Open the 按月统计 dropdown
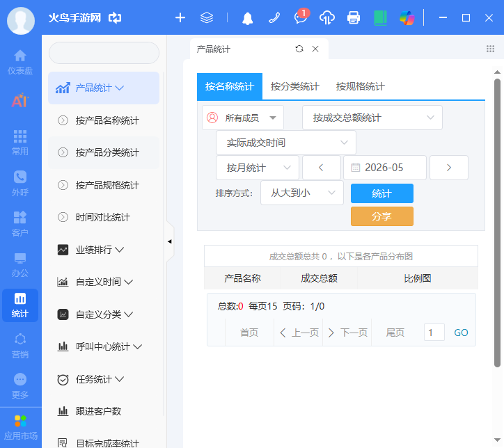Screen dimensions: 504x448 click(258, 168)
